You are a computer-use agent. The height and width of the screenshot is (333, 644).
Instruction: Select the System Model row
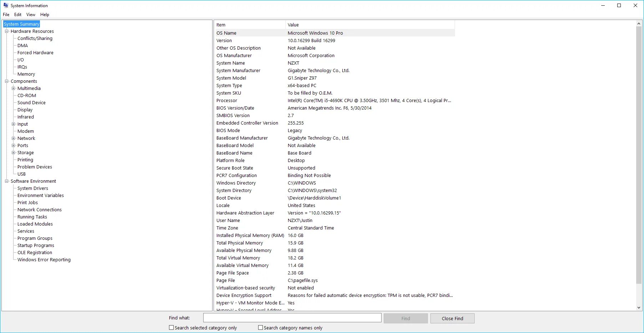click(334, 78)
